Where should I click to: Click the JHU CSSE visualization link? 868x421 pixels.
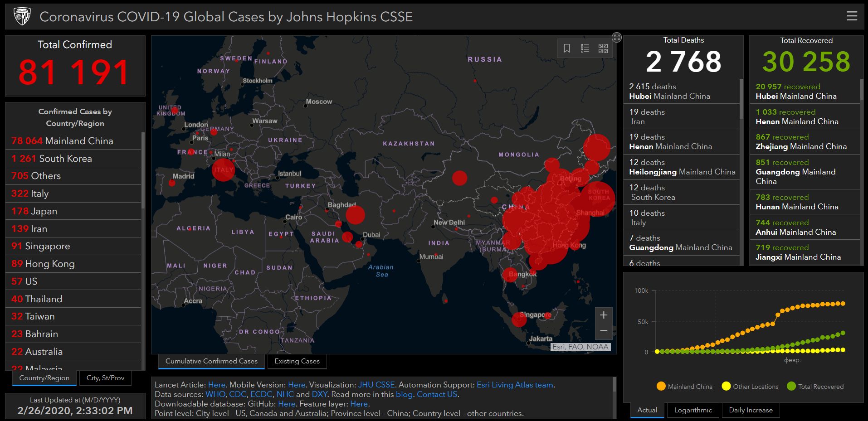click(376, 385)
